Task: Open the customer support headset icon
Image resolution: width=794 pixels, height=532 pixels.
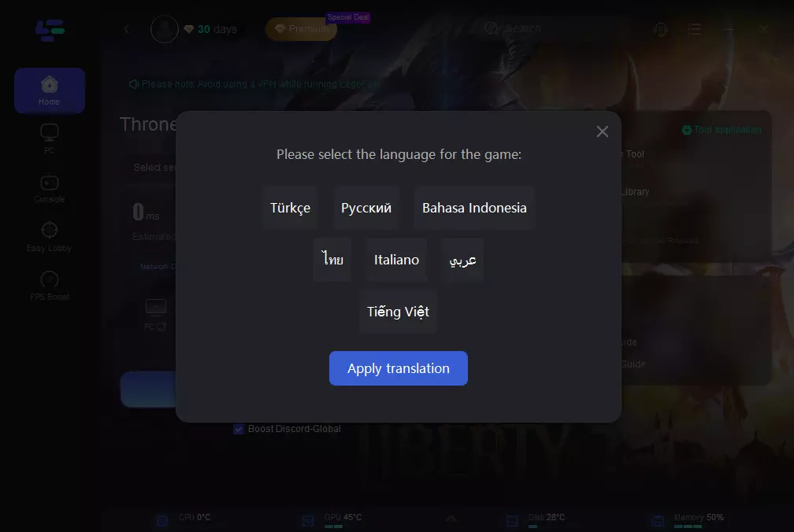Action: pyautogui.click(x=660, y=29)
